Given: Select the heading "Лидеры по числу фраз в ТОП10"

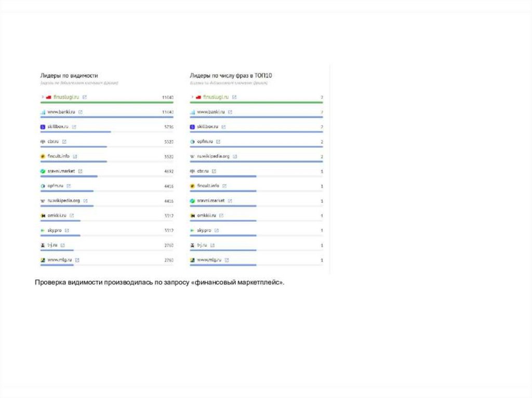Looking at the screenshot, I should click(x=231, y=75).
